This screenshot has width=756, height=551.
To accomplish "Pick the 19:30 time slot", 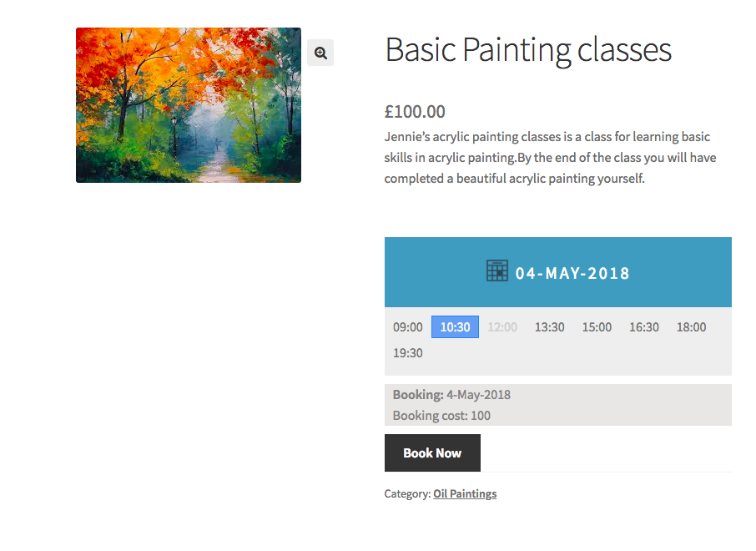I will coord(408,353).
